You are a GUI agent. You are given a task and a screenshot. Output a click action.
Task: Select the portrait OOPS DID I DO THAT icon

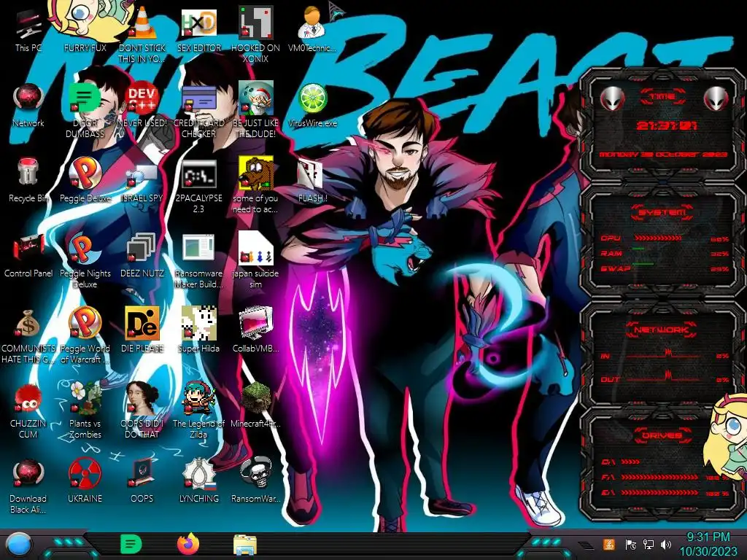pyautogui.click(x=142, y=411)
